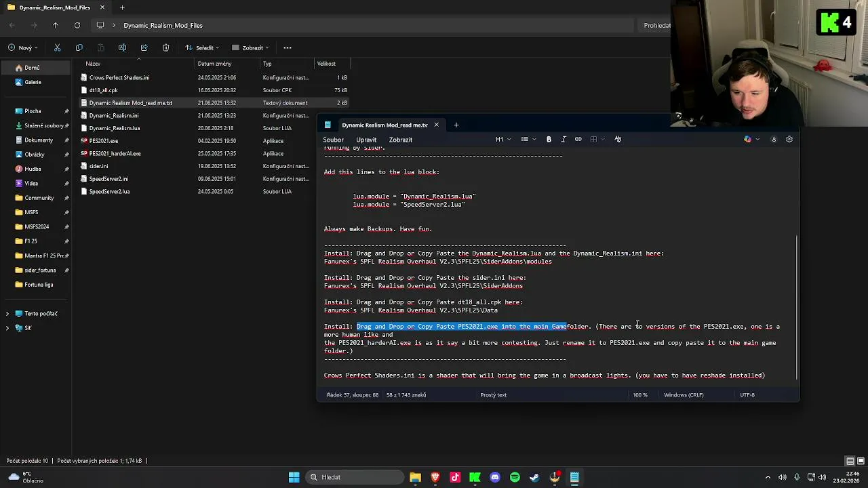
Task: Click the Cut scissors icon in Explorer
Action: pos(57,47)
